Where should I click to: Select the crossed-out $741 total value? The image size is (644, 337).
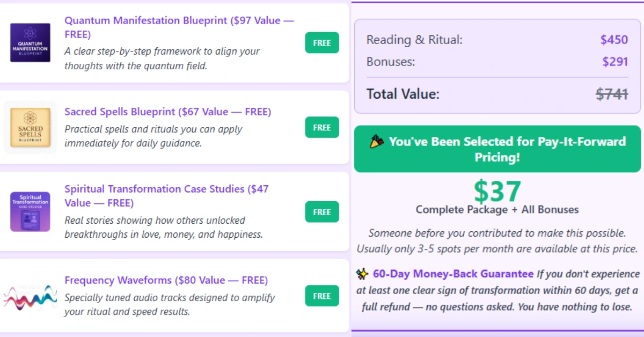612,94
